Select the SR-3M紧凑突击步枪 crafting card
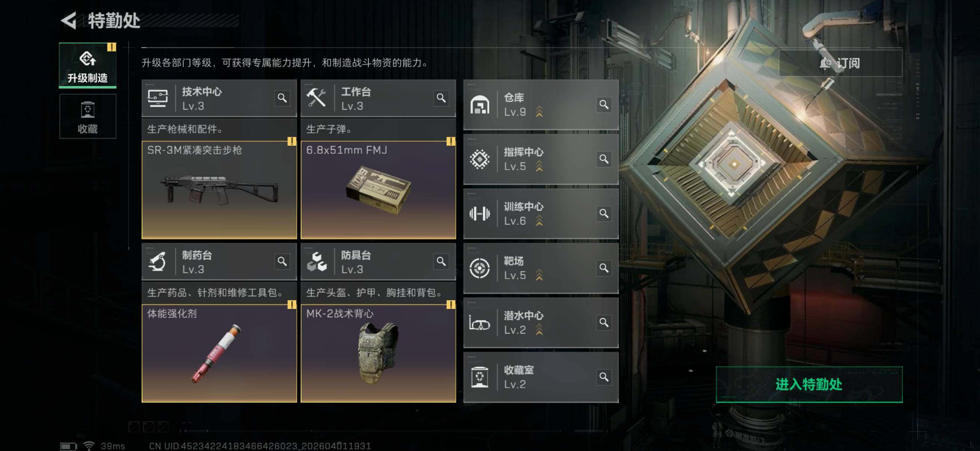 (219, 190)
